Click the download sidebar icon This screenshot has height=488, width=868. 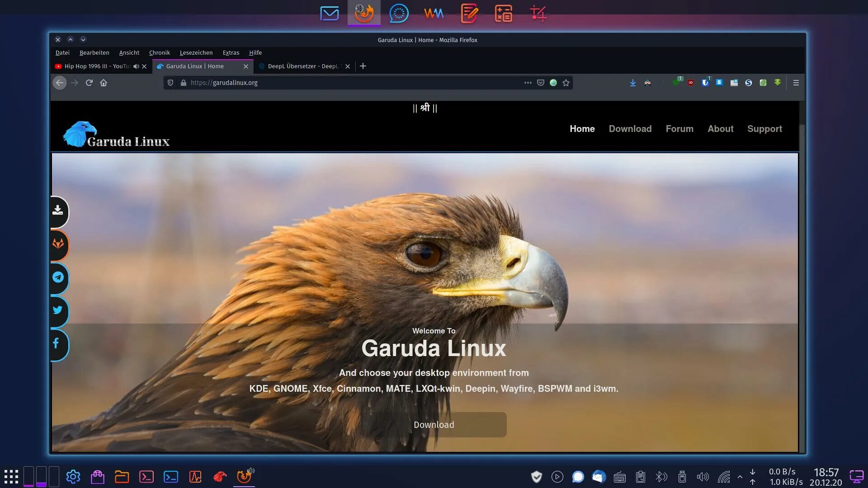pyautogui.click(x=58, y=211)
